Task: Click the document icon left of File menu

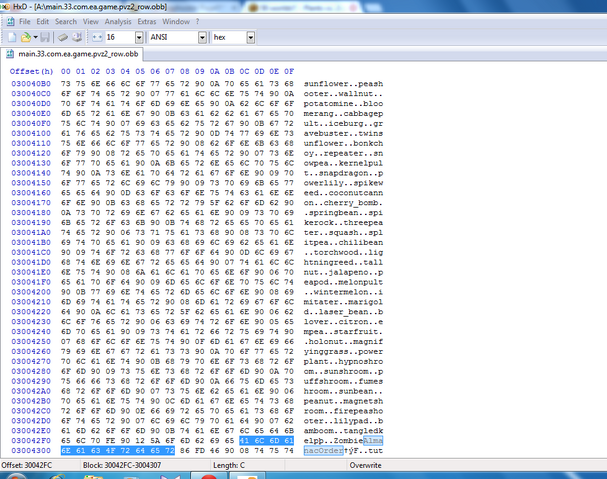Action: (11, 22)
